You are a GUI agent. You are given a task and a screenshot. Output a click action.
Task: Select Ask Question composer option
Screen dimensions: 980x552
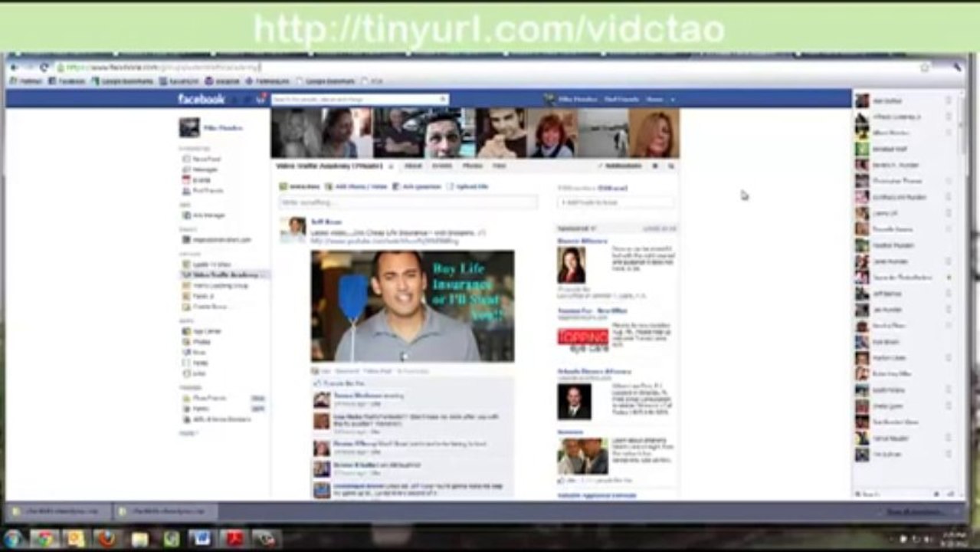click(417, 186)
